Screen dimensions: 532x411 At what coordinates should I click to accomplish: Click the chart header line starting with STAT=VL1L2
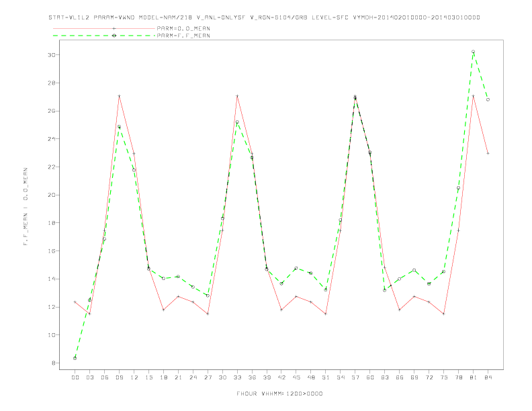[x=264, y=17]
